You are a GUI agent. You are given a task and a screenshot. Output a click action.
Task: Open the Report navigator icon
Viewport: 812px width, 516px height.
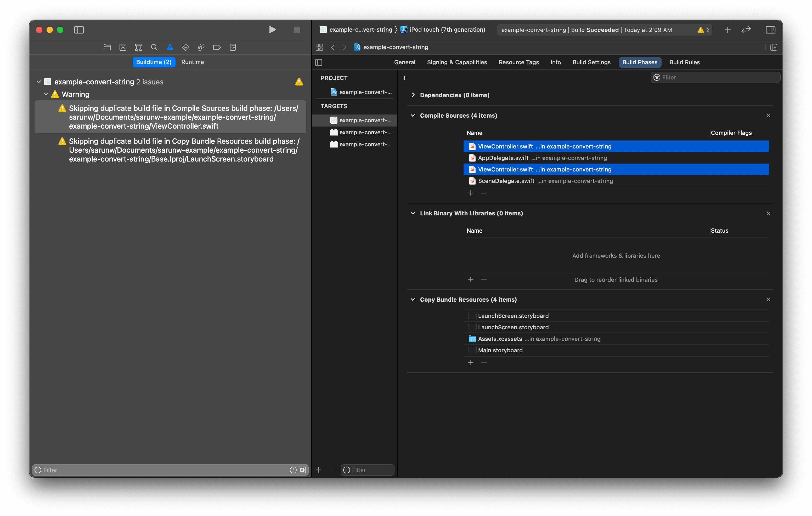pyautogui.click(x=233, y=47)
